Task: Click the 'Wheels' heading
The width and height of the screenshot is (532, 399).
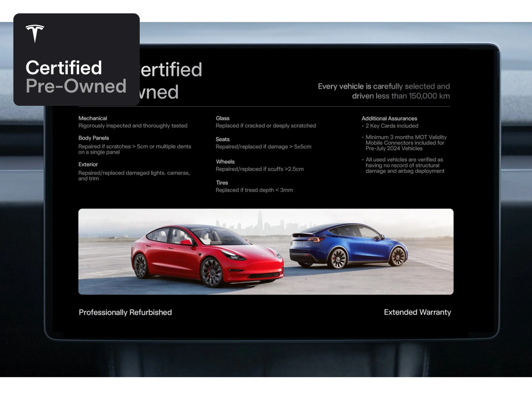Action: (x=225, y=162)
